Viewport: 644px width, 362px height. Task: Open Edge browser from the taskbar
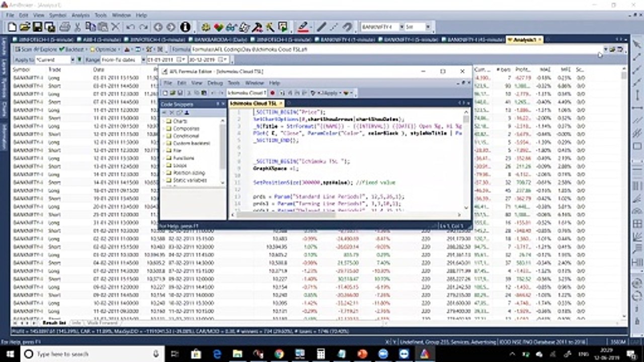216,354
